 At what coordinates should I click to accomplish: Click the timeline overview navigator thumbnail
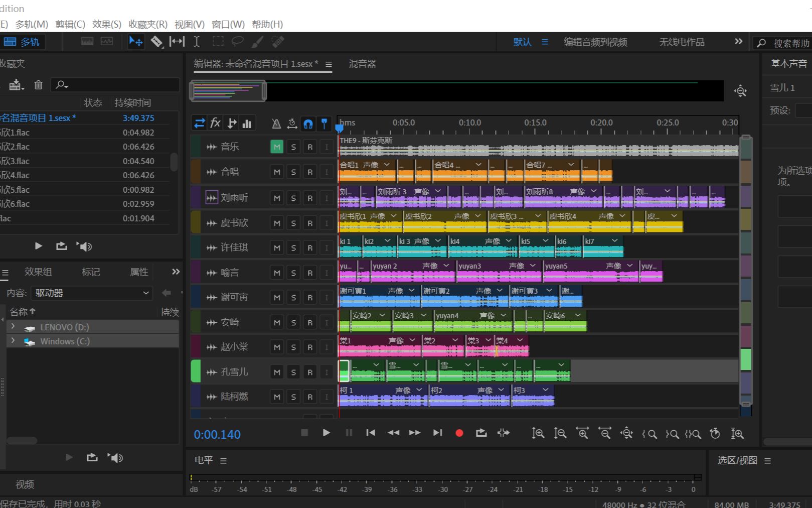click(x=228, y=91)
